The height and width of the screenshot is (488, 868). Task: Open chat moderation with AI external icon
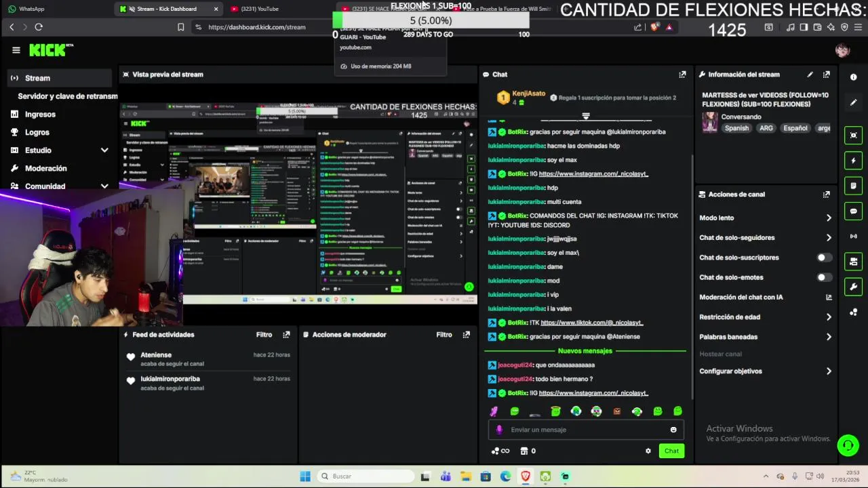coord(829,298)
